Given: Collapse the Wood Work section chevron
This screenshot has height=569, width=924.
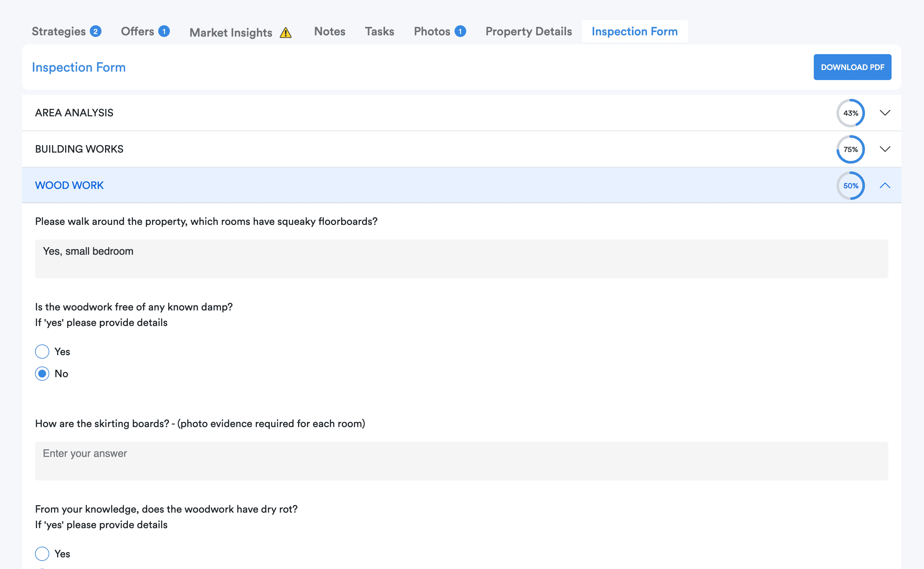Looking at the screenshot, I should [x=884, y=186].
